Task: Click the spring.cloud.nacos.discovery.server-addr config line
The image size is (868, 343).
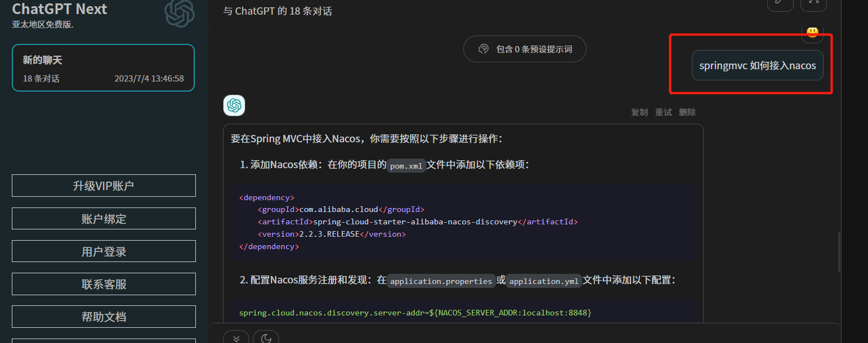Action: point(415,312)
